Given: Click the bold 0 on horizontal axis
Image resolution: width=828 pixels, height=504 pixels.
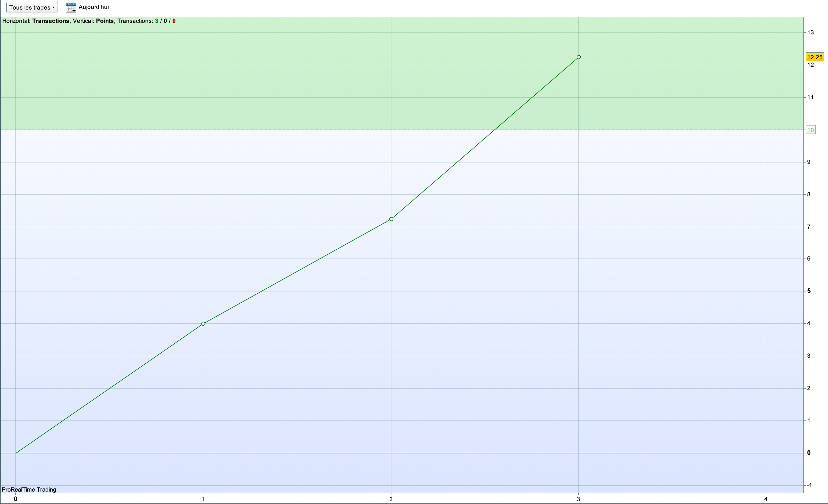Looking at the screenshot, I should click(15, 499).
